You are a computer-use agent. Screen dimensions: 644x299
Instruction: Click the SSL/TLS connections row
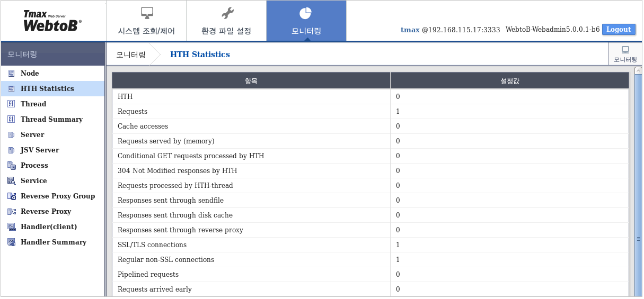pyautogui.click(x=370, y=245)
